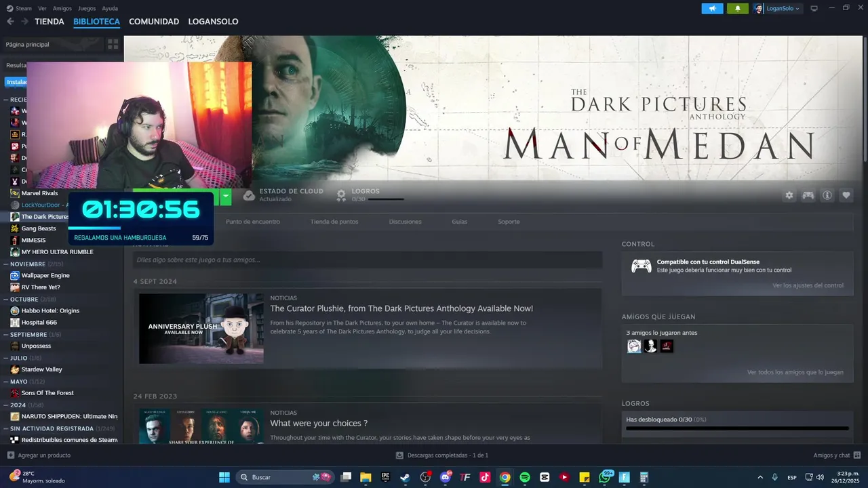Go to the COMUNIDAD tab

click(x=154, y=22)
